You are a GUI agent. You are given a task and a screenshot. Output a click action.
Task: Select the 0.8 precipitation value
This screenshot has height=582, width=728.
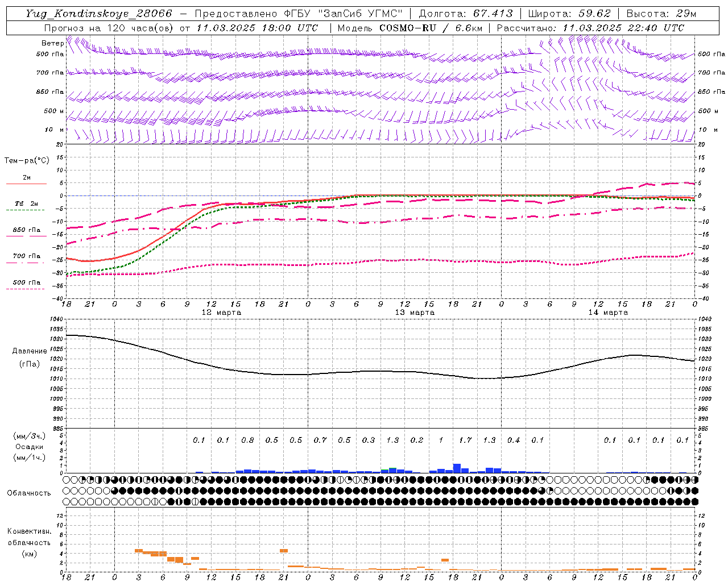point(247,440)
